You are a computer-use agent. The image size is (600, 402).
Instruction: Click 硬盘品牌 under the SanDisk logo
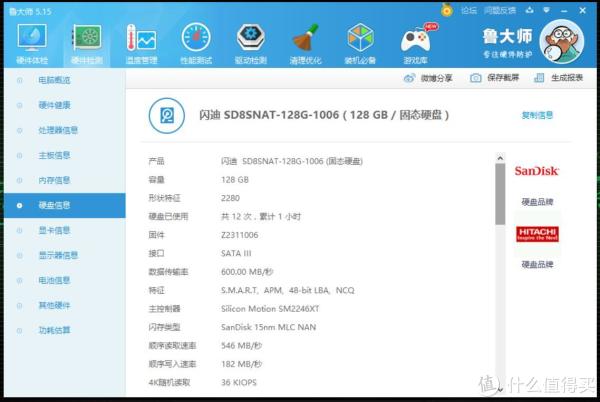[537, 202]
